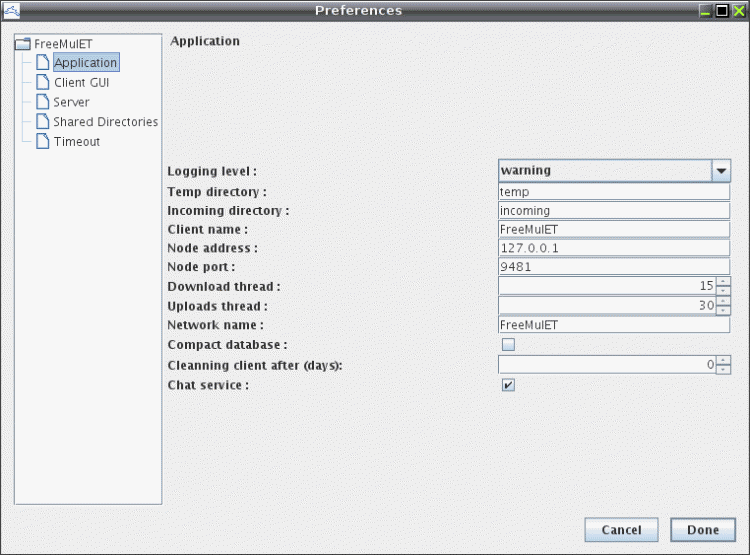Enable the Compact database checkbox
Screen dimensions: 750x555
(508, 344)
